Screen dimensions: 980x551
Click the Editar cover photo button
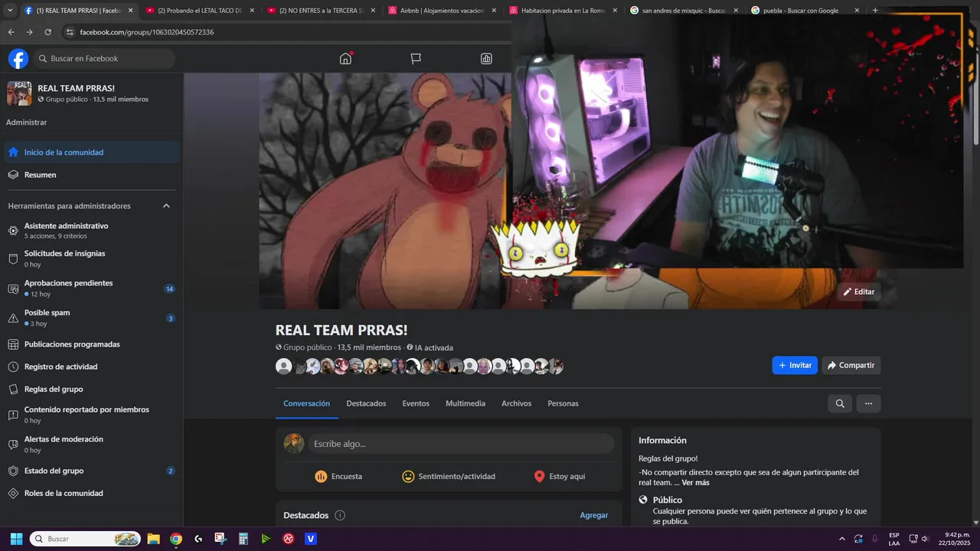[x=859, y=292]
